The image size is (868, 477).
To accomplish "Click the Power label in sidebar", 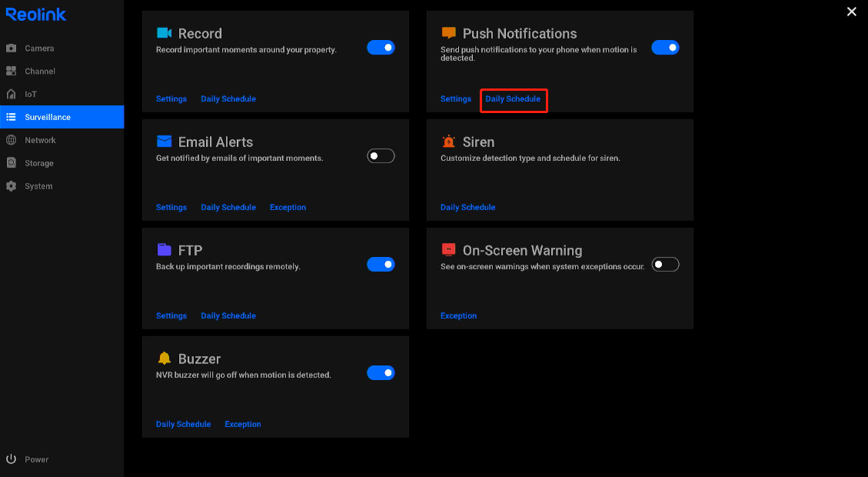I will 37,459.
